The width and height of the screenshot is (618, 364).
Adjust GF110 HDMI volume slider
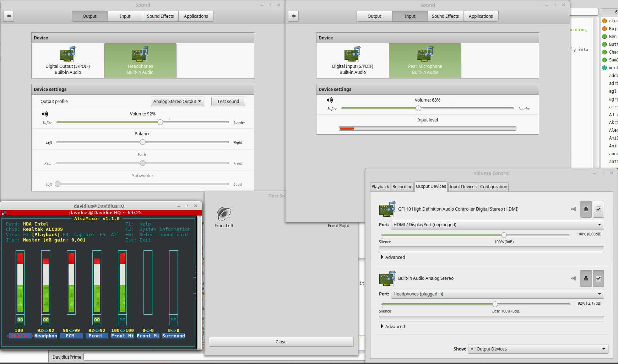click(504, 235)
